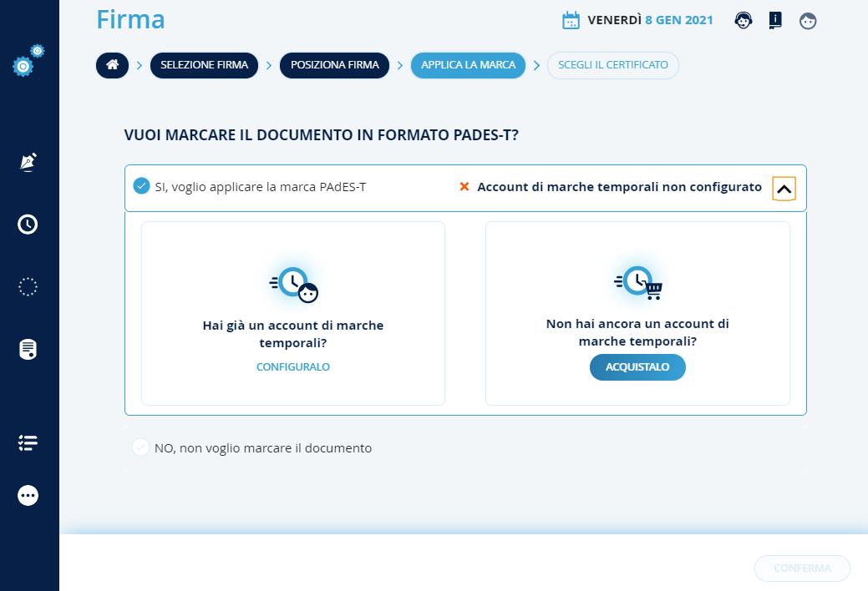Screen dimensions: 868x591
Task: Click the headset support icon
Action: [743, 21]
